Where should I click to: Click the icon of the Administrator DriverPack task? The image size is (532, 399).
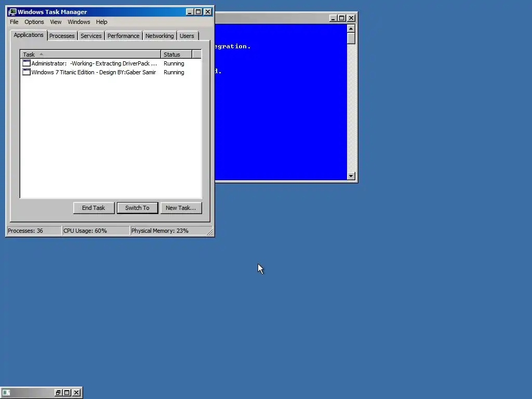(26, 63)
